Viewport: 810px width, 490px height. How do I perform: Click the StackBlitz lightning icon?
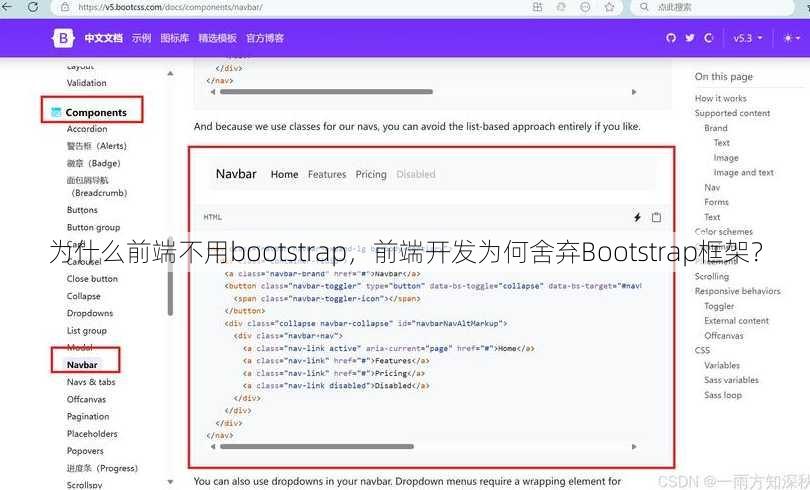pos(637,217)
